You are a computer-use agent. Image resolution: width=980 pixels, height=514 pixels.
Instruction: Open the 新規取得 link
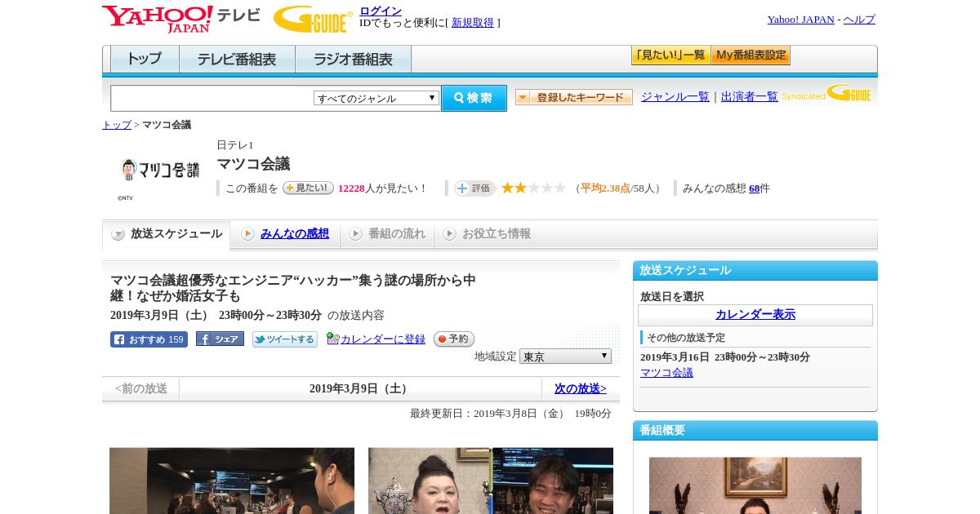click(x=473, y=23)
